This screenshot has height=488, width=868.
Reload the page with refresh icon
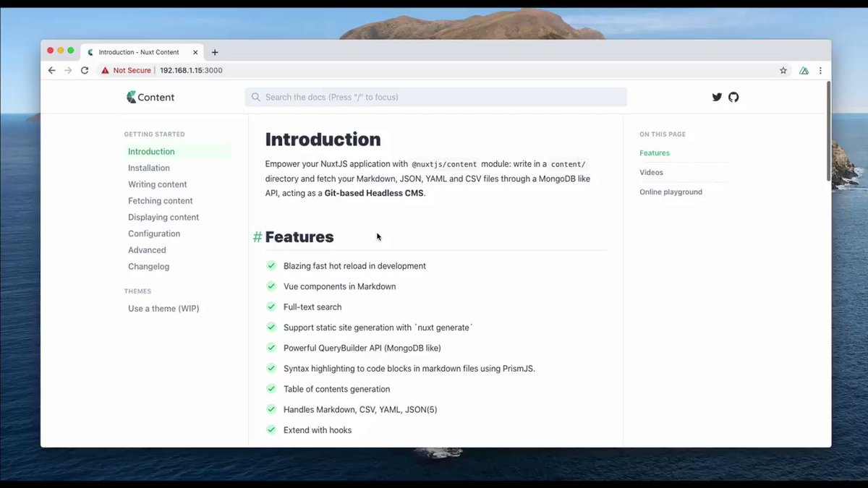pos(85,70)
